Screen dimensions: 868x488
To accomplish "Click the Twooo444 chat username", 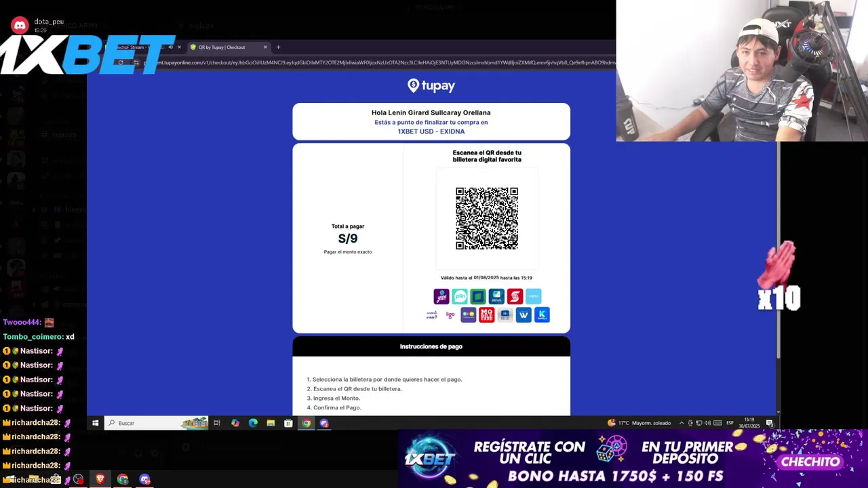I will point(22,323).
